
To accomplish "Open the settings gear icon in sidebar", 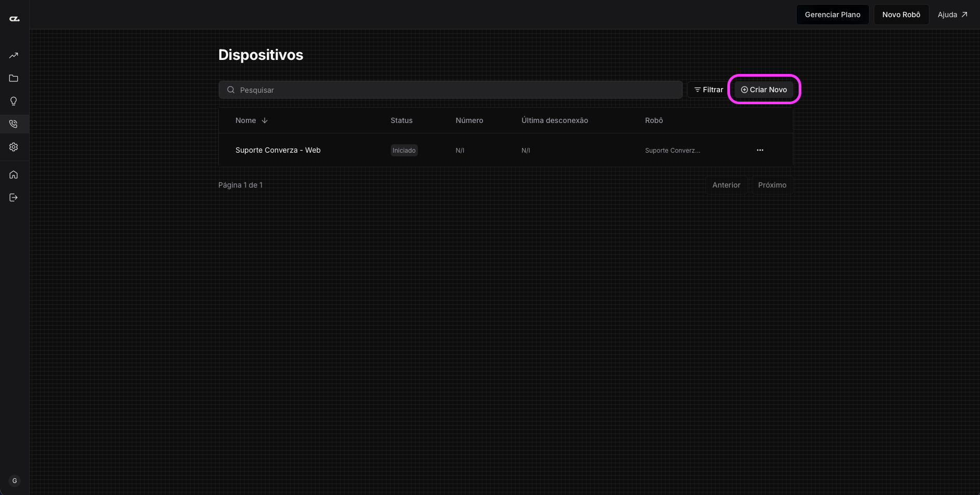I will [x=14, y=147].
